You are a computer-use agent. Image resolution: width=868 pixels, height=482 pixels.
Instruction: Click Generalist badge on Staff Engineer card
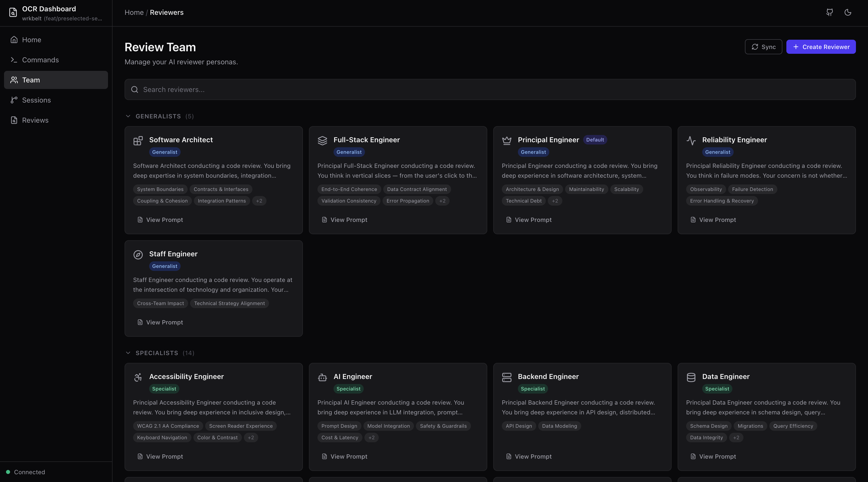165,266
